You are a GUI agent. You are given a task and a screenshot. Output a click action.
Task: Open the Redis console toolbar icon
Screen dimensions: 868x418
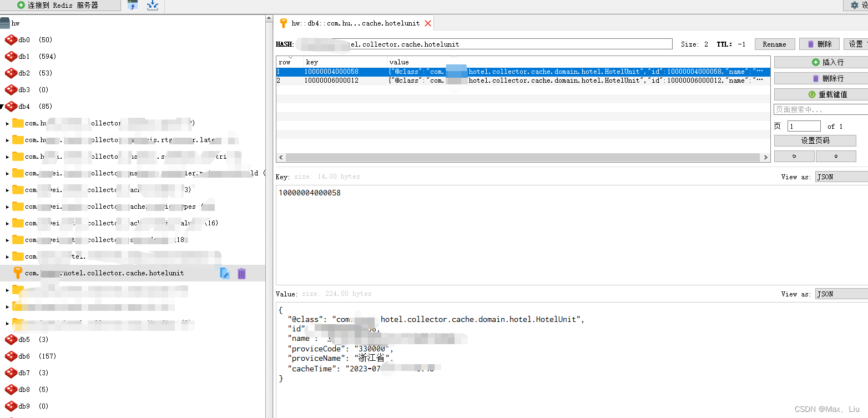(x=132, y=6)
